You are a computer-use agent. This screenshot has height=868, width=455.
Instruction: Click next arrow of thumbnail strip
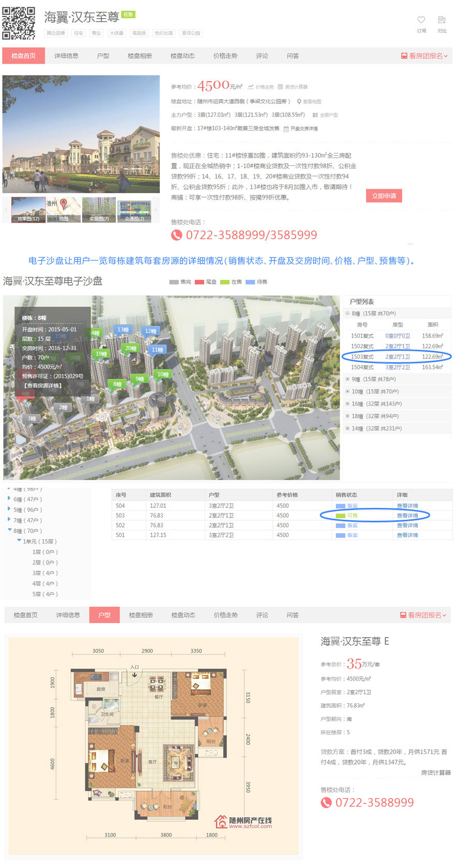[x=155, y=210]
